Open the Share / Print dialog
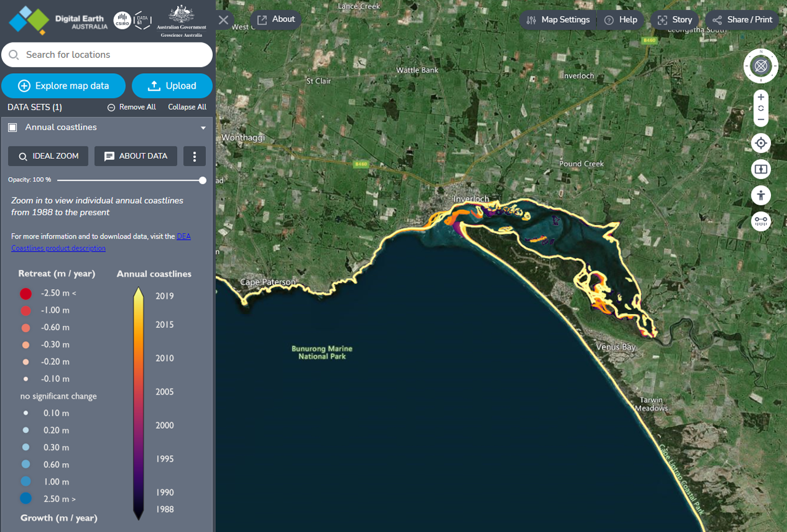 742,20
